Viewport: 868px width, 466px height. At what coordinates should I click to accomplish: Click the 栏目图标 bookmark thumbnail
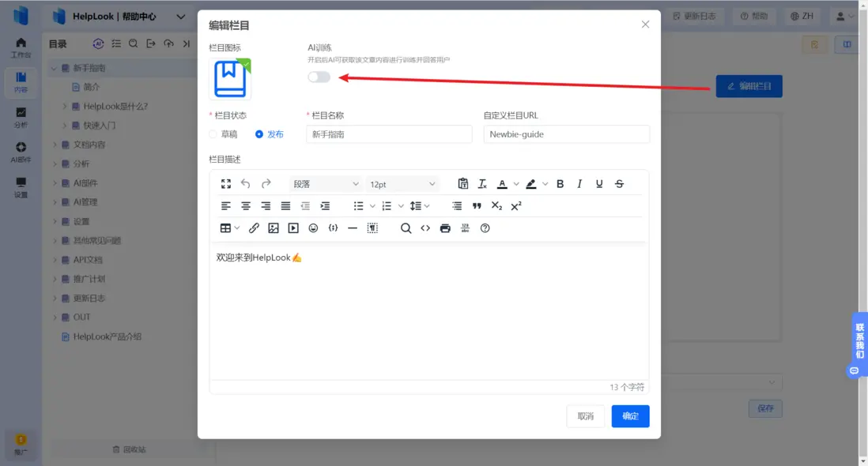pos(230,78)
